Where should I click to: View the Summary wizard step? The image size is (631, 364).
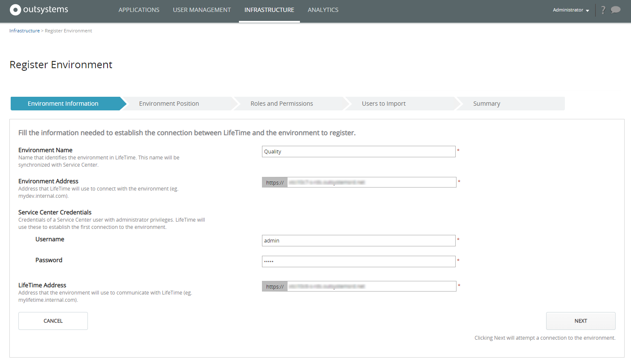486,103
